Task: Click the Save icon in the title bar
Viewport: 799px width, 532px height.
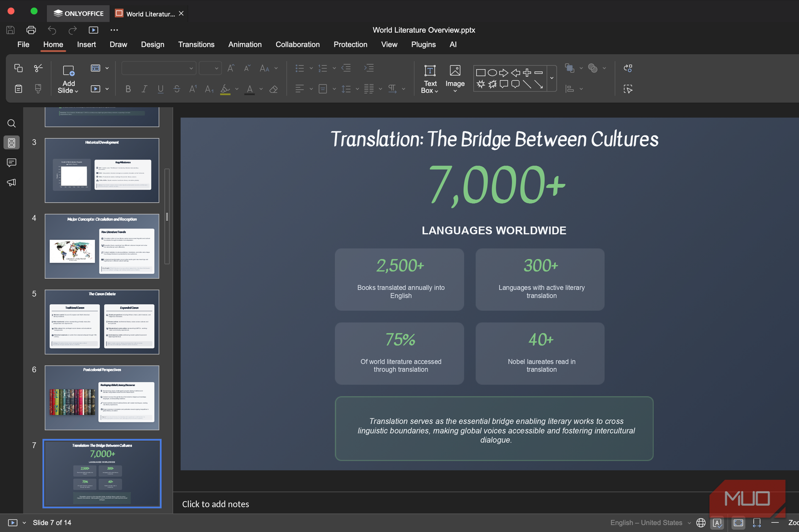Action: pyautogui.click(x=11, y=30)
